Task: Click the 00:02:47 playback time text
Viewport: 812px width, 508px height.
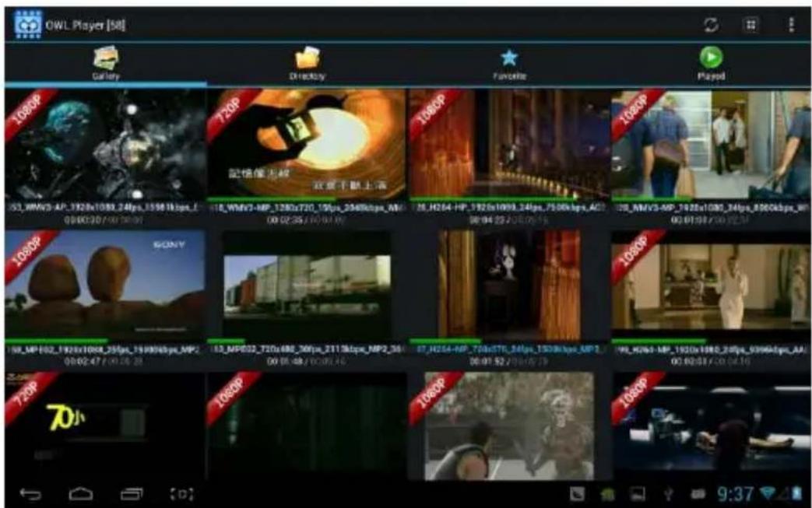Action: [84, 361]
